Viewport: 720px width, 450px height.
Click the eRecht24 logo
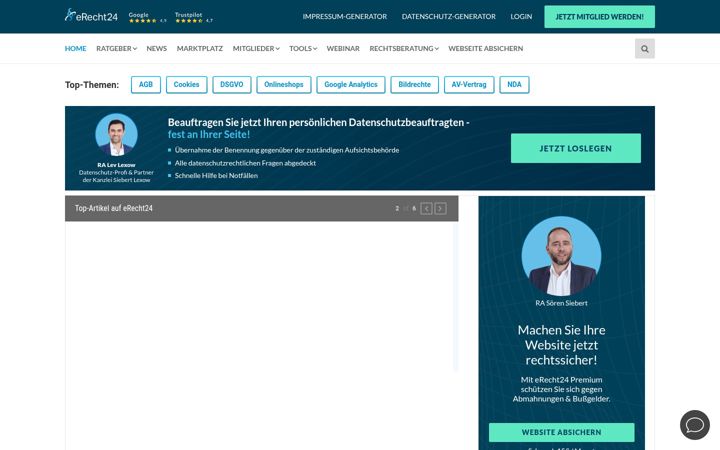pyautogui.click(x=91, y=16)
